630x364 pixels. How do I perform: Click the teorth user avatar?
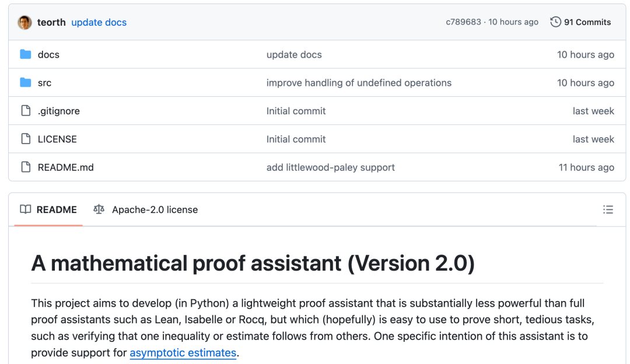pos(24,22)
